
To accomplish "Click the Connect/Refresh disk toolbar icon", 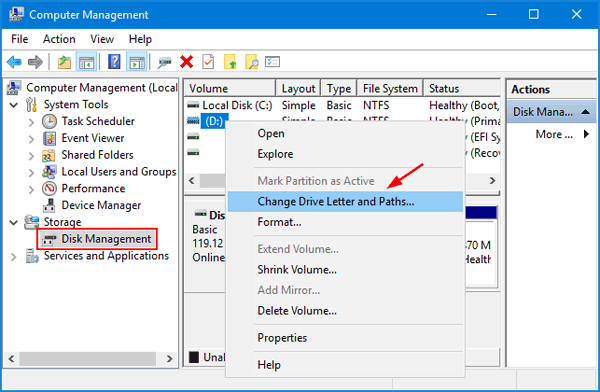I will (165, 62).
